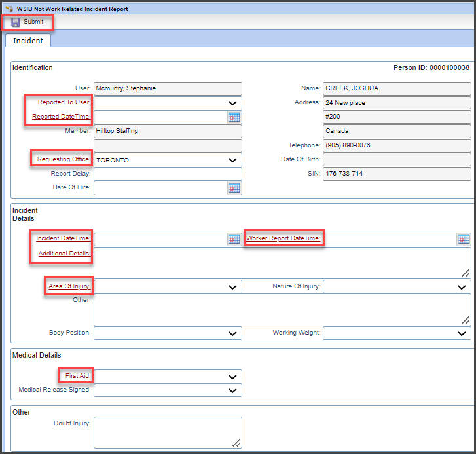Open calendar picker for Date Of Hire
Screen dimensions: 476x454
[x=234, y=188]
